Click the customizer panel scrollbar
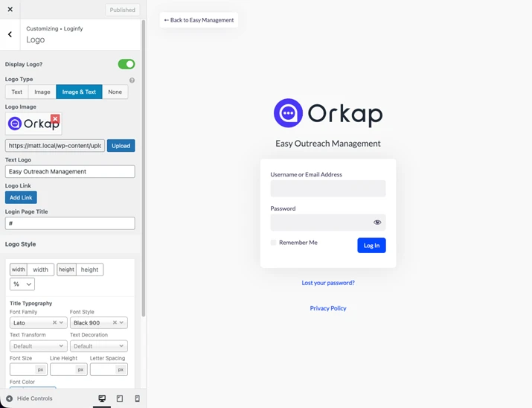Screen dimensions: 532x408 (x=144, y=168)
